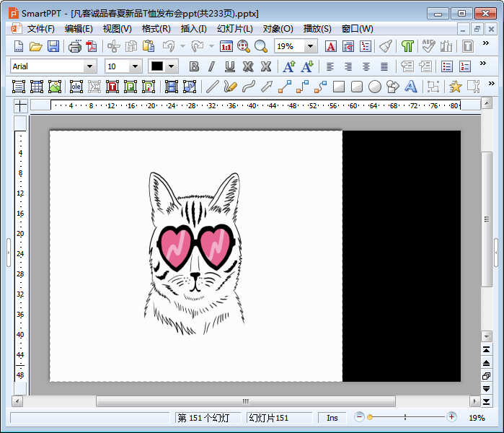
Task: Open the font size dropdown
Action: [135, 66]
